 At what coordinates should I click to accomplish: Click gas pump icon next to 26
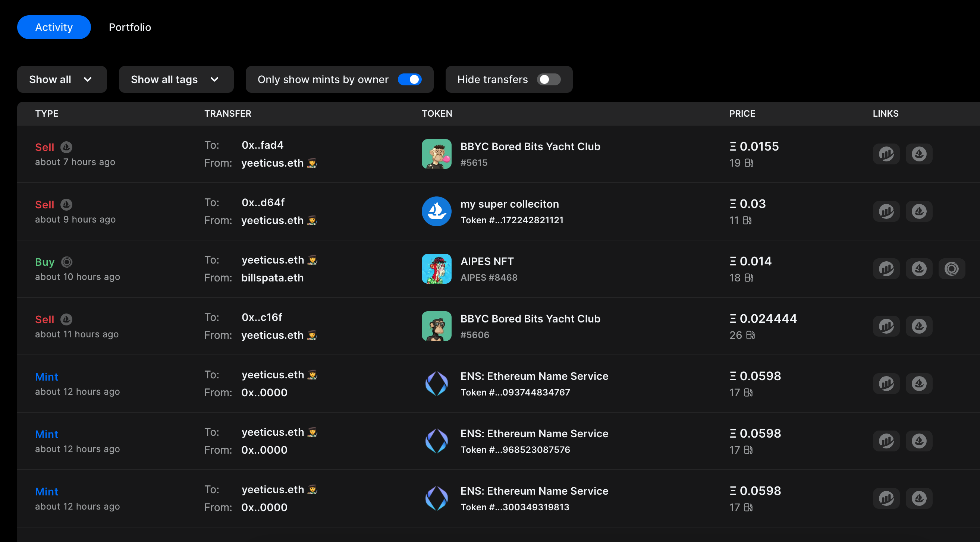point(750,335)
